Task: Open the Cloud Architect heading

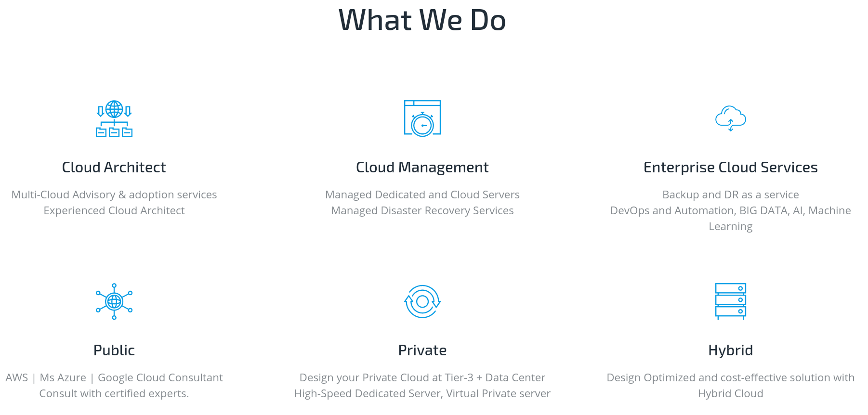Action: click(x=114, y=167)
